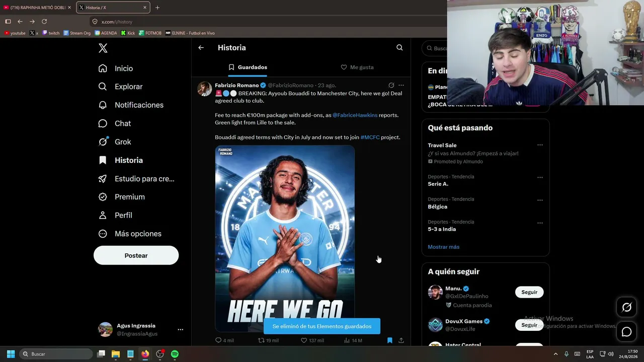Open Premium from the sidebar
Image resolution: width=644 pixels, height=362 pixels.
click(x=121, y=197)
